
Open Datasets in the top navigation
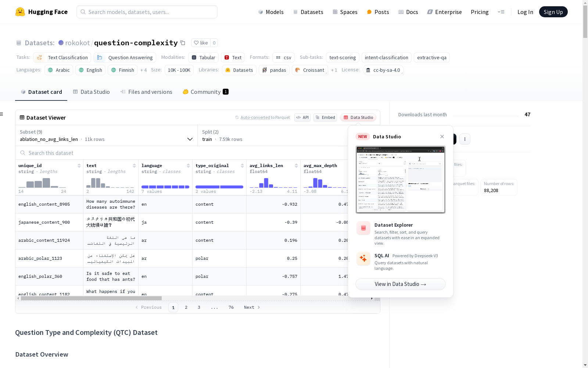[x=308, y=12]
